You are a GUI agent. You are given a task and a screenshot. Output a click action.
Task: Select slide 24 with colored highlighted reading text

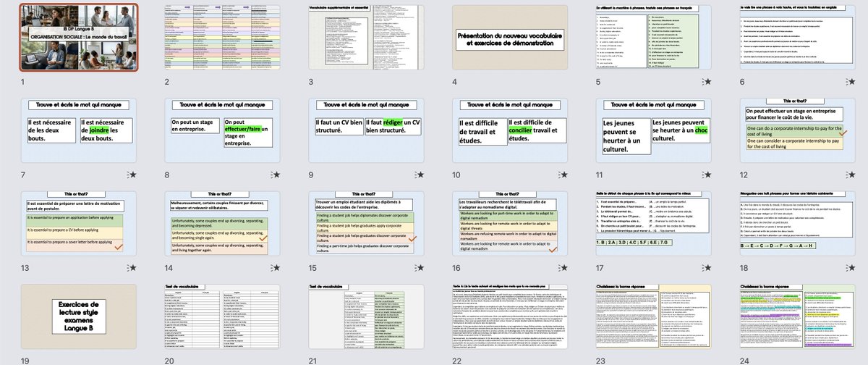click(x=799, y=316)
